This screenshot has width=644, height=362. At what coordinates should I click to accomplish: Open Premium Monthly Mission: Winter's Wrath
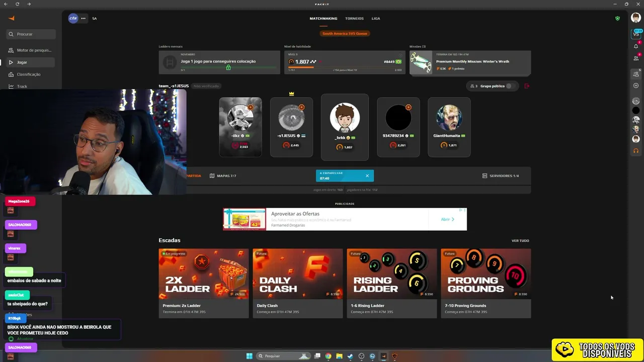470,62
